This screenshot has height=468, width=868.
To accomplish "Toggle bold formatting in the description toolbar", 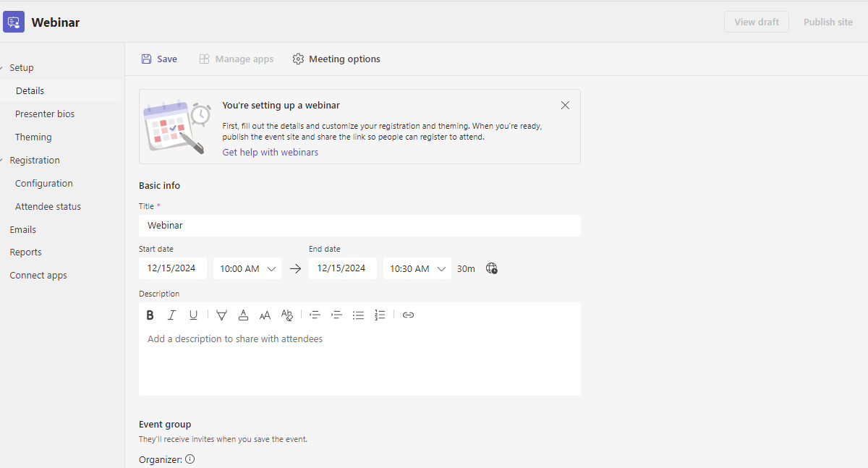I will tap(150, 315).
